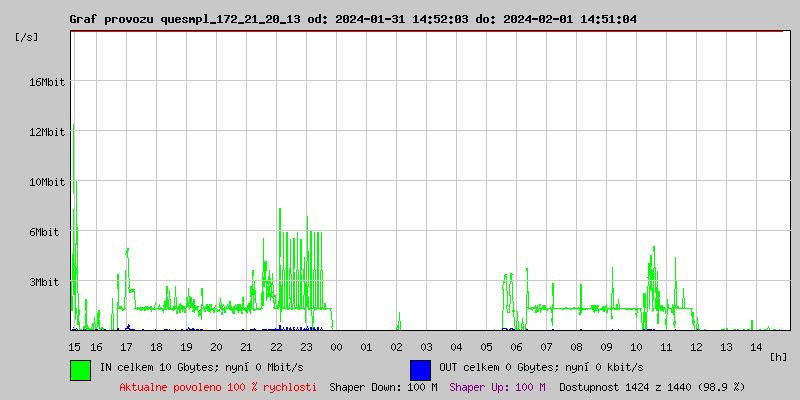Click the '[h]' hour unit label

pos(778,356)
